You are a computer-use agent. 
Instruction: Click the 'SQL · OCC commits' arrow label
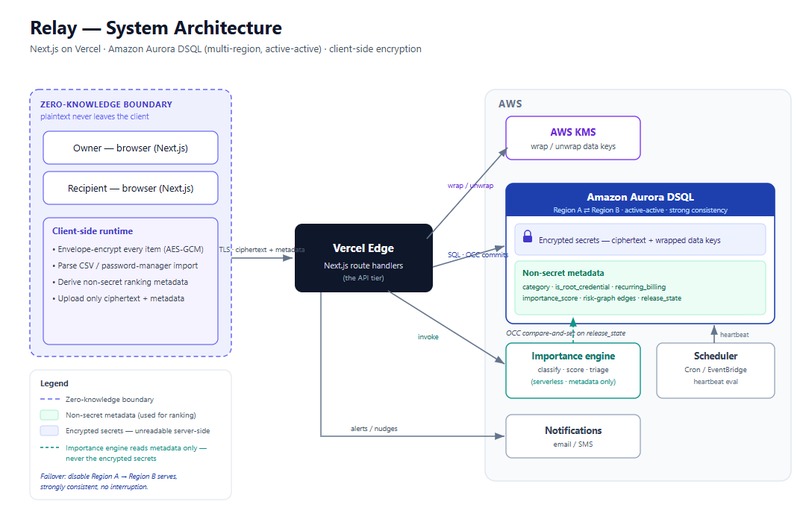478,255
